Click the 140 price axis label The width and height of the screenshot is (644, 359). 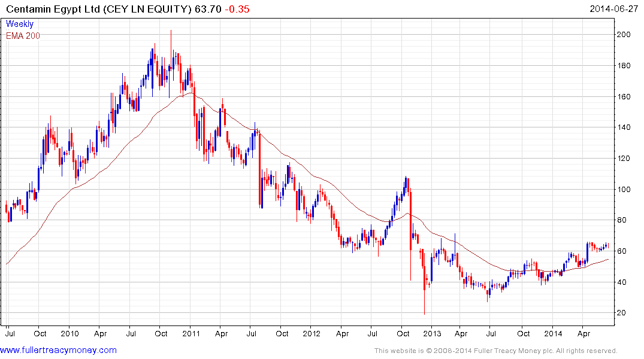tap(624, 127)
